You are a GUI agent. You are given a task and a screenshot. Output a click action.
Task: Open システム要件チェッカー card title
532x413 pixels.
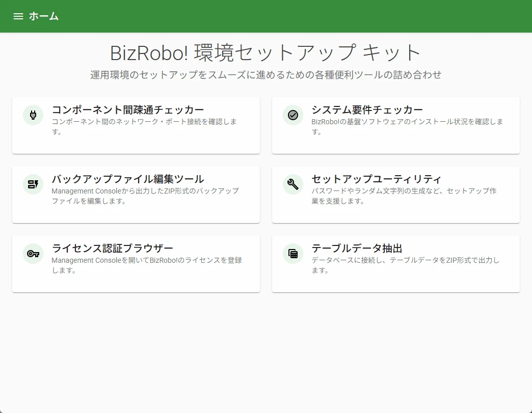(x=367, y=110)
